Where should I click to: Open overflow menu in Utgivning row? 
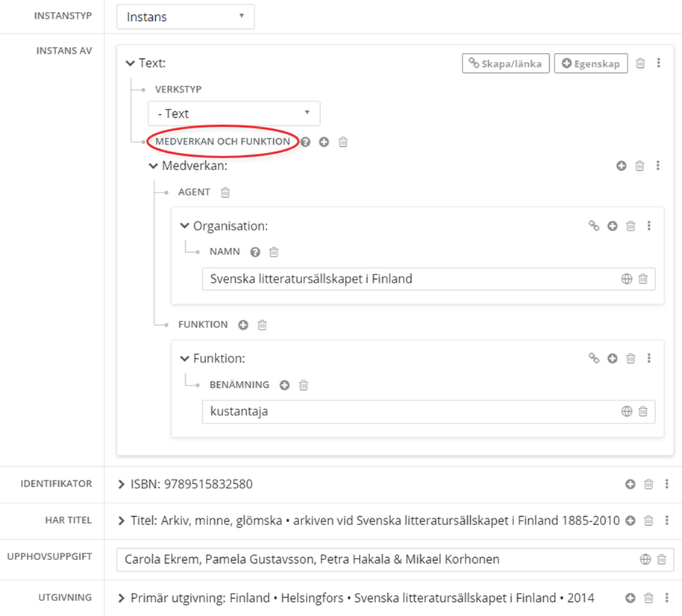(666, 597)
